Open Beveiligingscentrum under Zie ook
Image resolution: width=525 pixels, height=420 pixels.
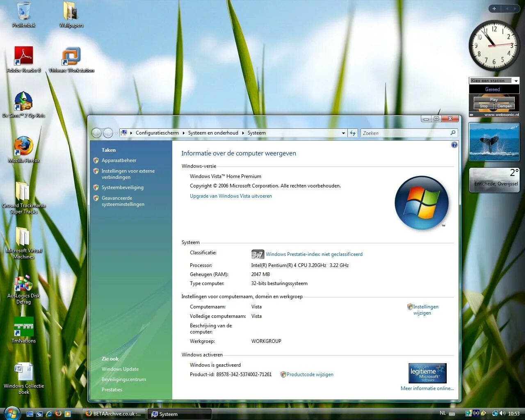point(123,379)
